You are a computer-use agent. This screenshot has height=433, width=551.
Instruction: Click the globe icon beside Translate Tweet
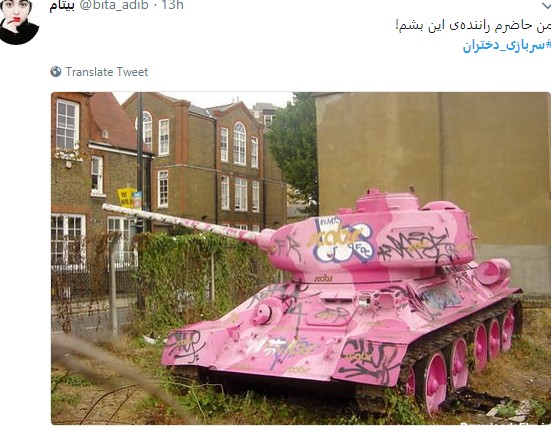[56, 72]
